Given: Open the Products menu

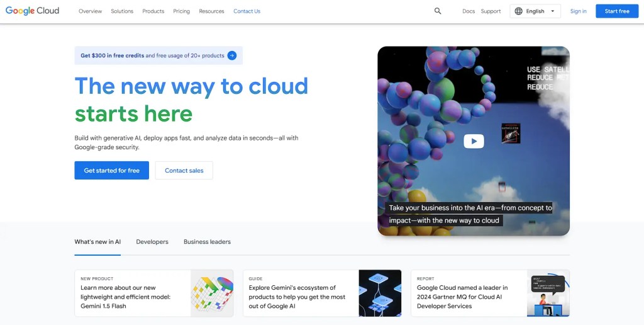Looking at the screenshot, I should pyautogui.click(x=153, y=11).
